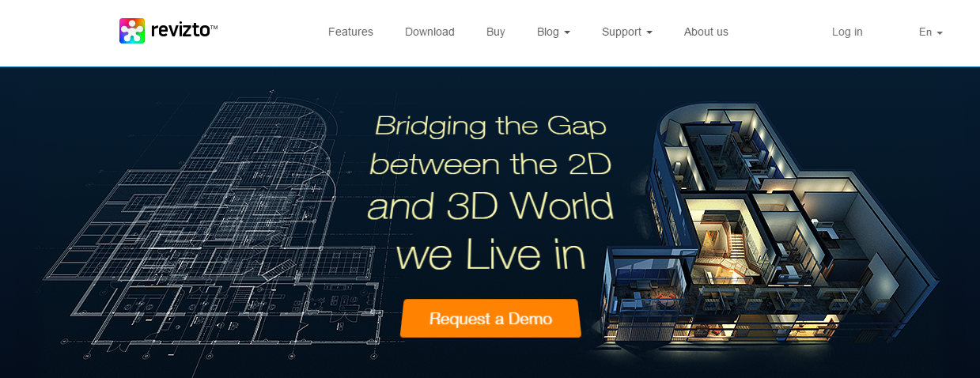The width and height of the screenshot is (980, 378).
Task: Click the Bridging the Gap headline text
Action: 490,126
